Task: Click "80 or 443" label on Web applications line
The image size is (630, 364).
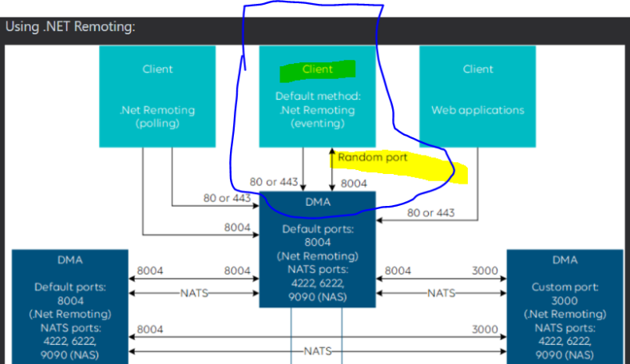Action: [430, 212]
